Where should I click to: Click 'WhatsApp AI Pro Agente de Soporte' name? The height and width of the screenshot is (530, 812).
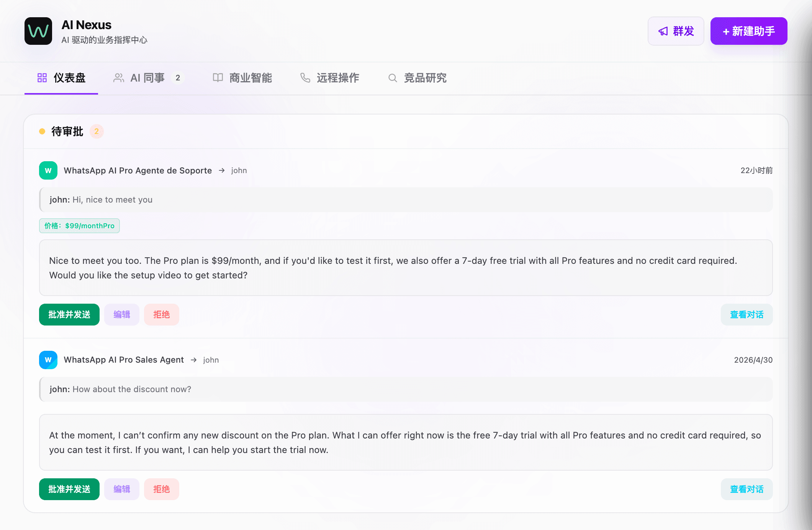(x=138, y=170)
